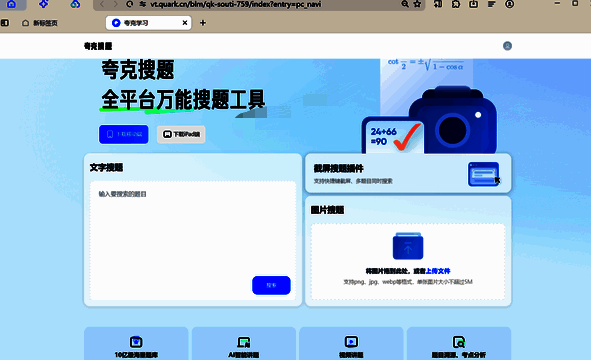
Task: Click the blue search button in 文字搜题
Action: tap(271, 285)
